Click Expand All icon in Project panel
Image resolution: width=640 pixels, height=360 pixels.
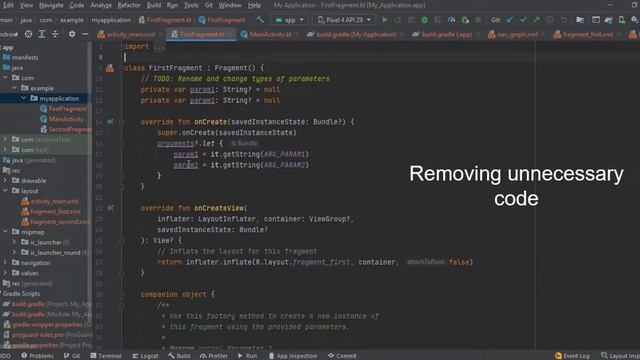(42, 34)
